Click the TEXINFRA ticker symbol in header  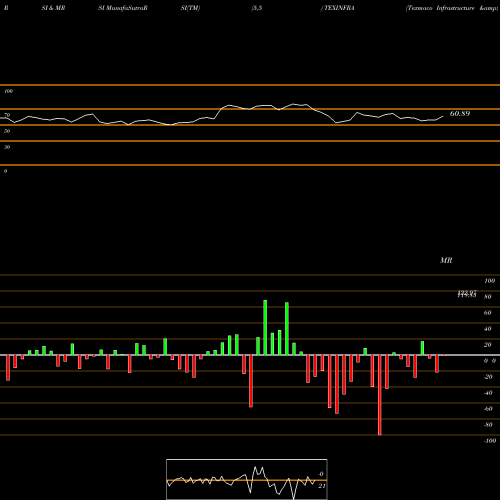point(339,8)
